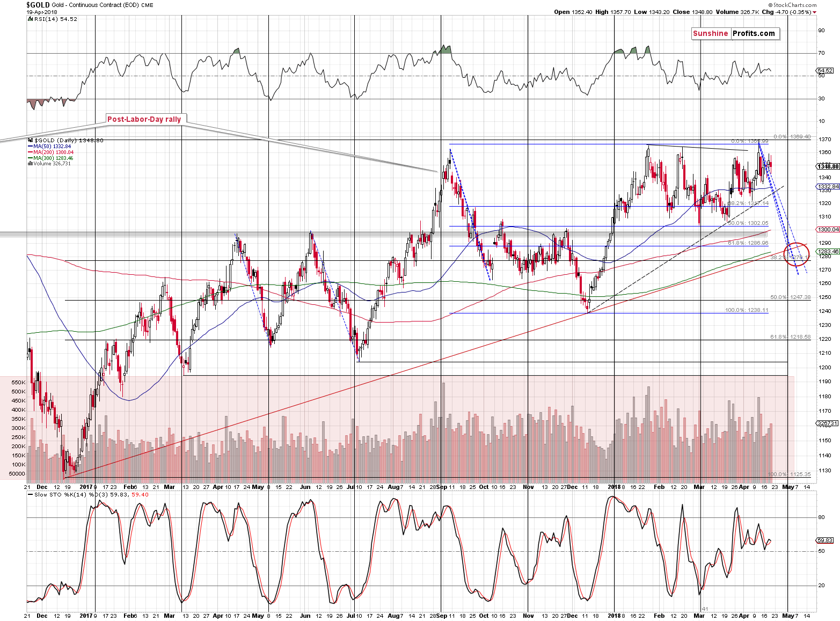Click the 1283.46 green MA price tag
This screenshot has width=840, height=621.
click(x=828, y=251)
